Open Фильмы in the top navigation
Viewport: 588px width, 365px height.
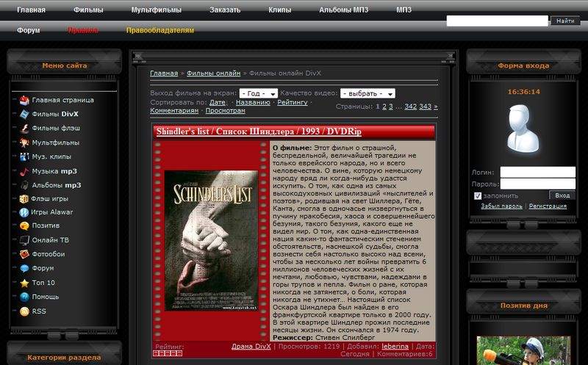tap(88, 10)
